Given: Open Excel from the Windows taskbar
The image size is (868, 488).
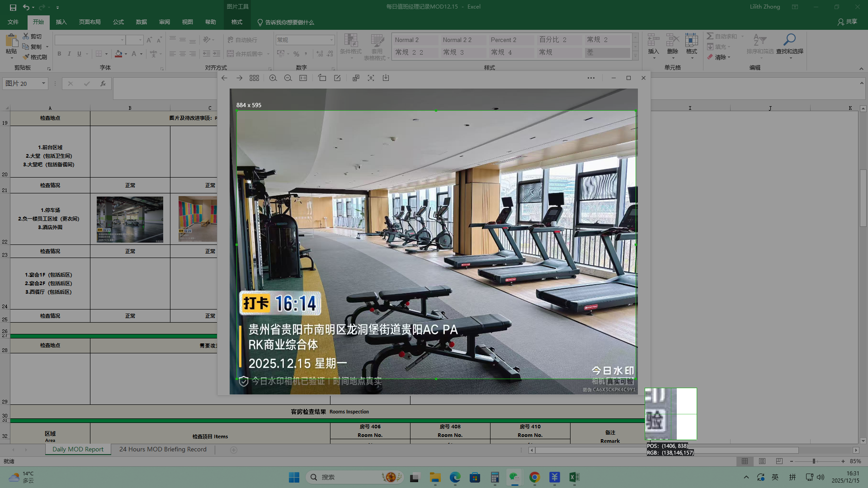Looking at the screenshot, I should 574,477.
